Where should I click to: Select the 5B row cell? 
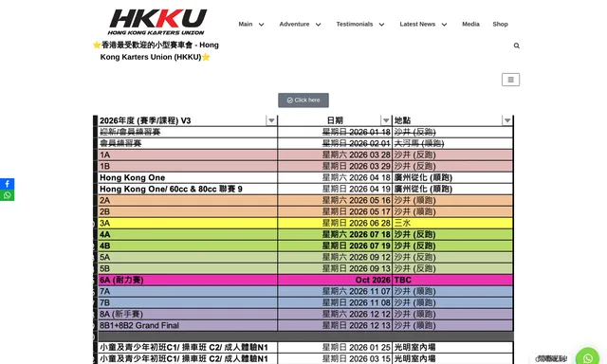coord(188,268)
